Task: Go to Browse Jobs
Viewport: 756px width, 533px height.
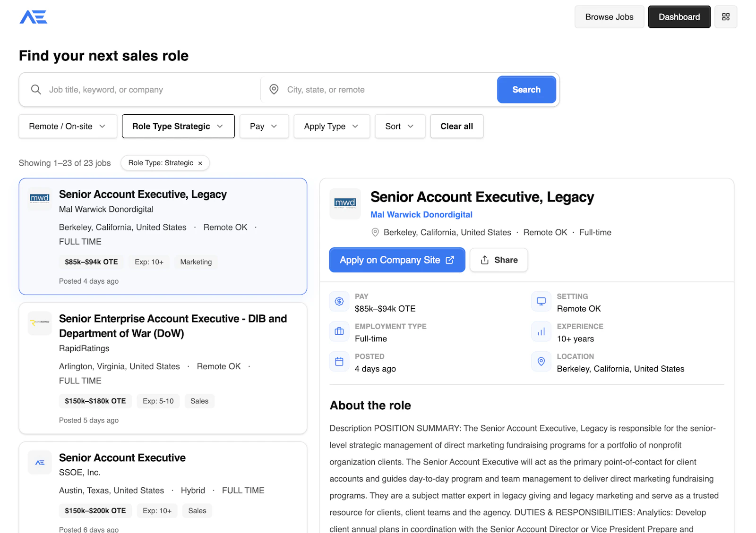Action: click(609, 17)
